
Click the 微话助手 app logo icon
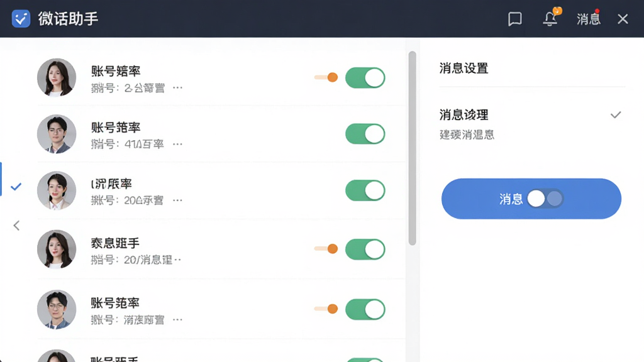pyautogui.click(x=21, y=19)
